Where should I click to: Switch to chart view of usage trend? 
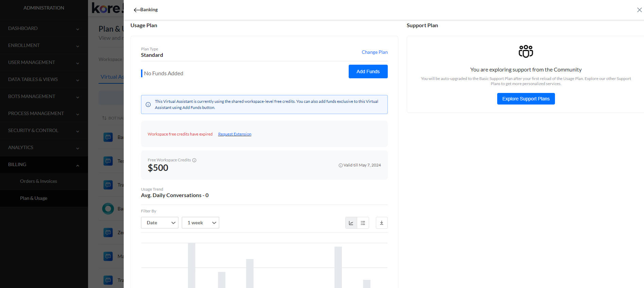pos(351,223)
